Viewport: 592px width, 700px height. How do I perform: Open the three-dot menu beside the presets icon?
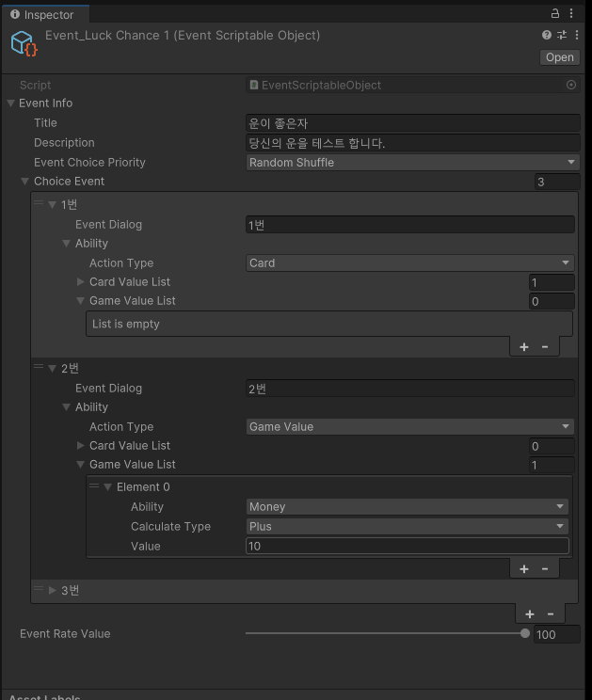577,35
